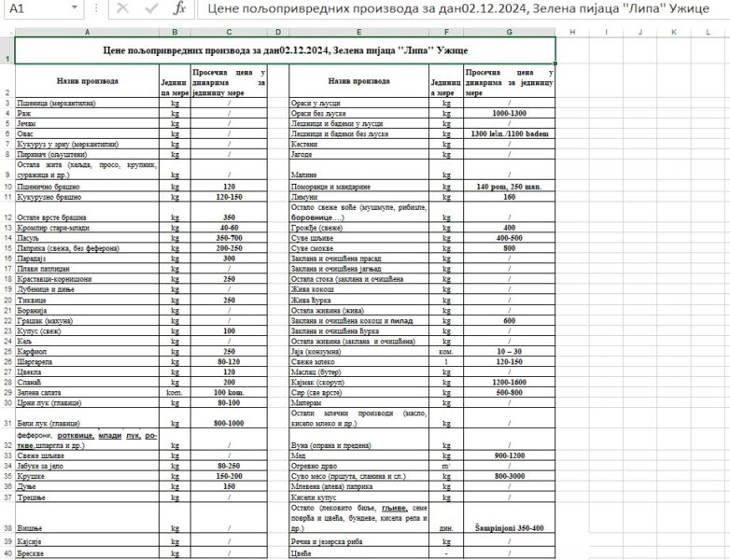Click cell 'Кукурузно брашно'

87,197
